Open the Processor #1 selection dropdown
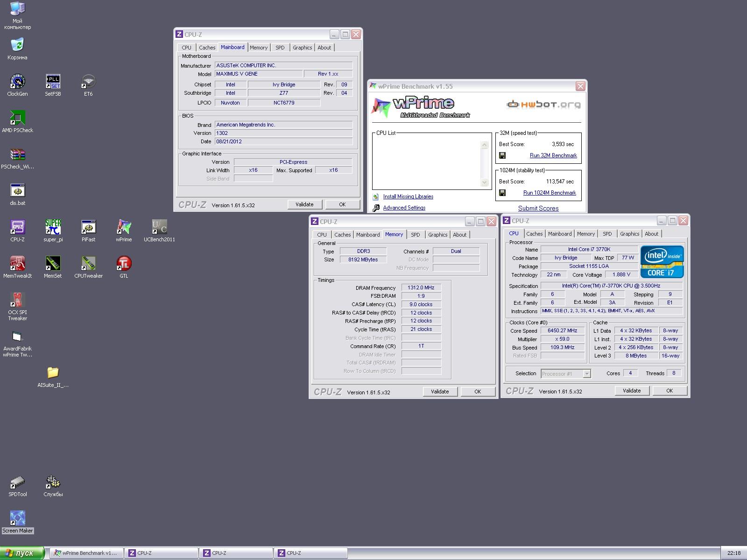Image resolution: width=747 pixels, height=560 pixels. 587,373
